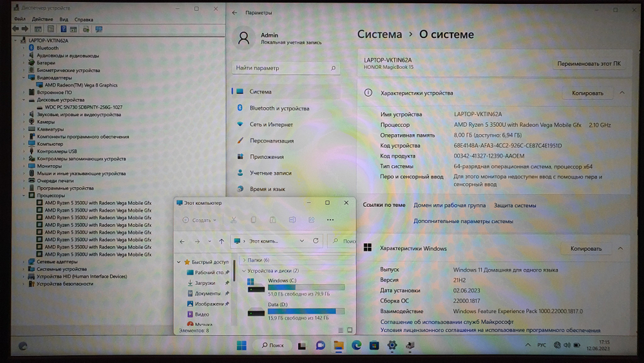Click the Paste icon in Explorer toolbar
The height and width of the screenshot is (363, 644).
pos(272,220)
